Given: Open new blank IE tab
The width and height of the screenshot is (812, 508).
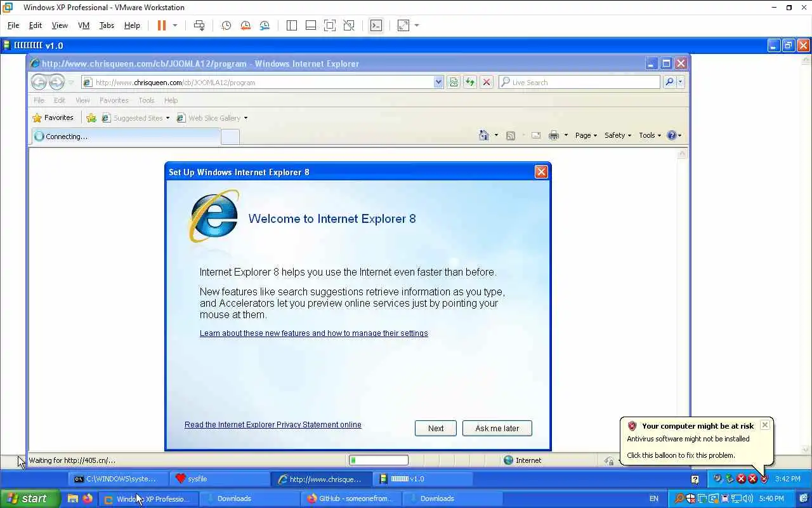Looking at the screenshot, I should click(230, 137).
